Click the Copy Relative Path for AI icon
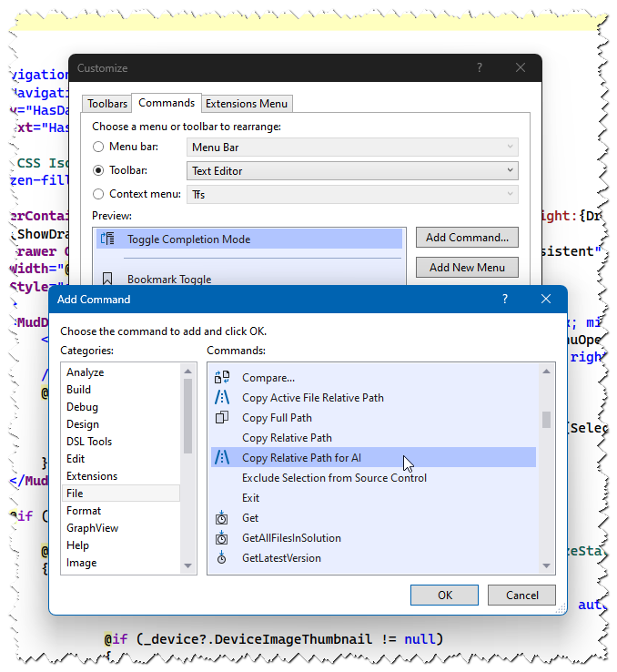617x672 pixels. [222, 458]
